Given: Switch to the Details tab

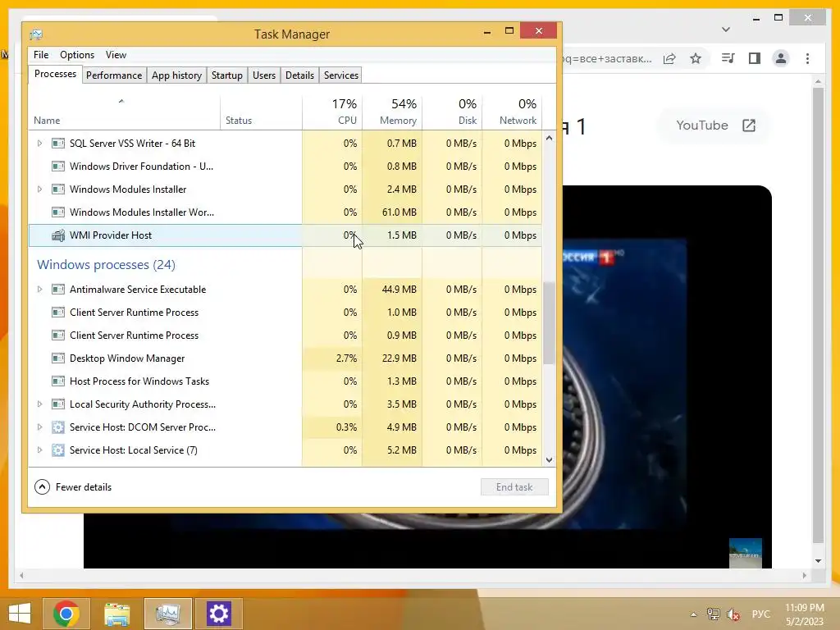Looking at the screenshot, I should (x=299, y=75).
